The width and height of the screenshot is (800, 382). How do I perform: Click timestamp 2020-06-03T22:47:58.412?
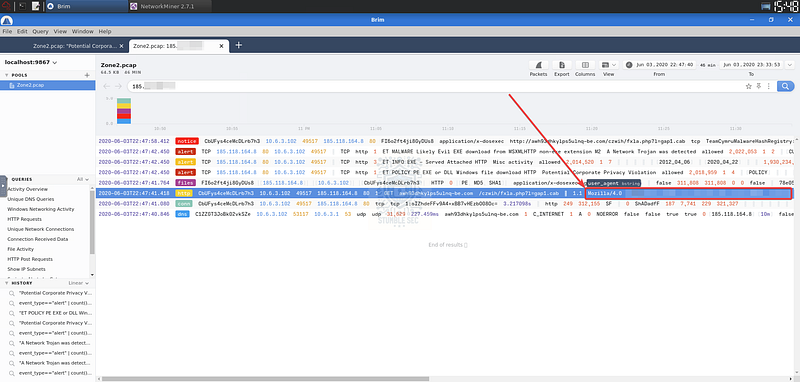tap(134, 141)
